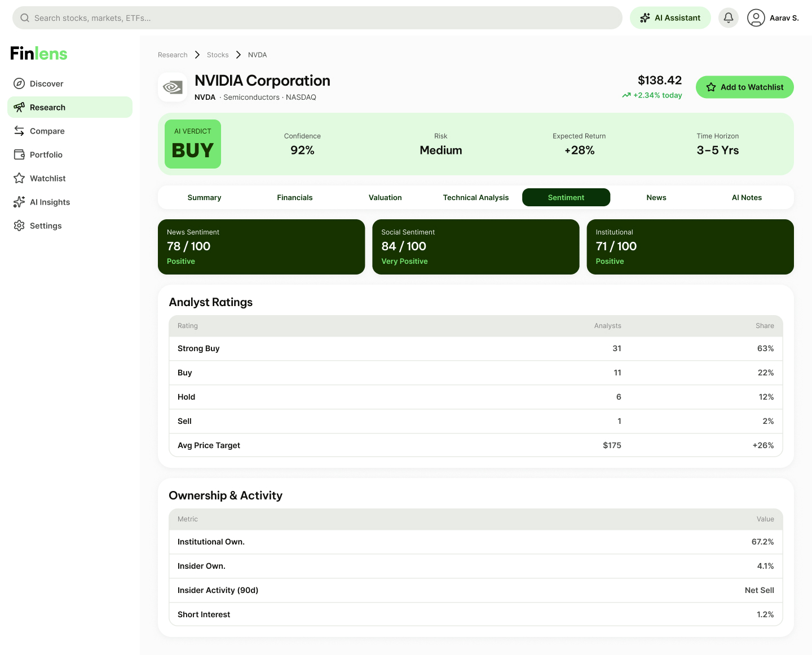This screenshot has height=655, width=812.
Task: Go to Stocks breadcrumb link
Action: pos(218,55)
